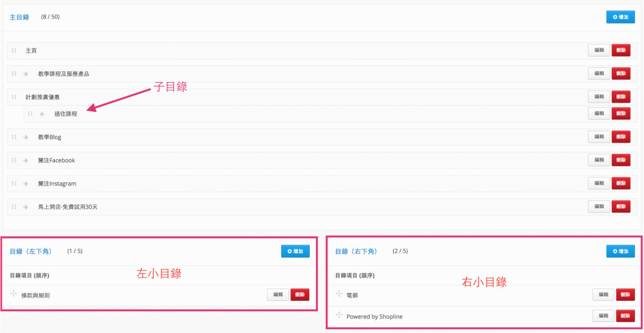Viewport: 644px width, 333px height.
Task: Click the indent arrow next to 教學Blog
Action: [26, 137]
